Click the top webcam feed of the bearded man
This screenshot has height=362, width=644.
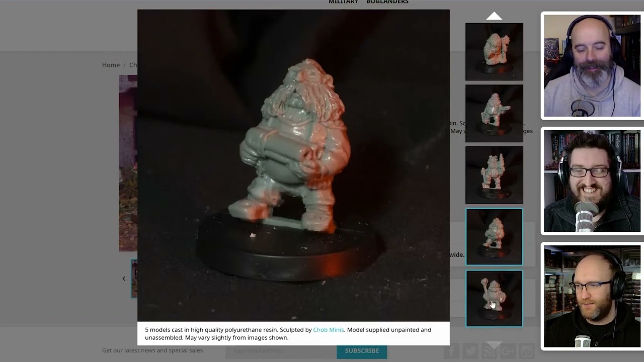(592, 65)
